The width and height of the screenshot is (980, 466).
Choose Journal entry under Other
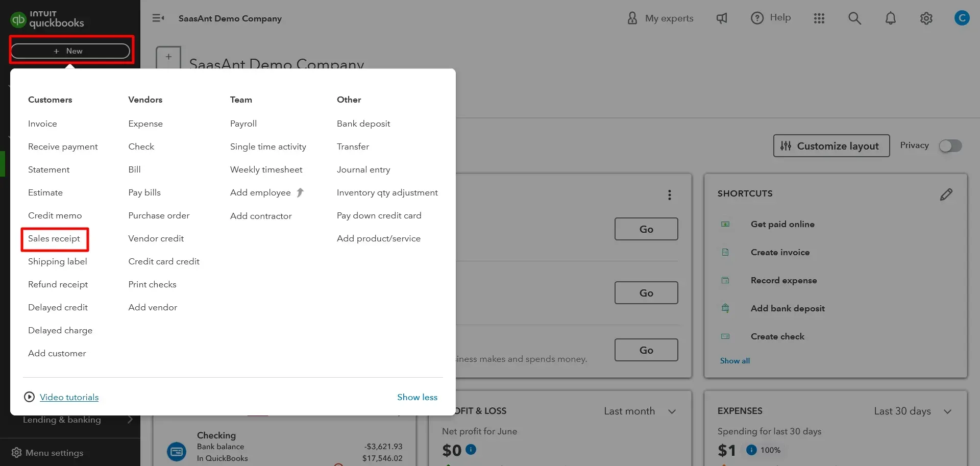[363, 170]
